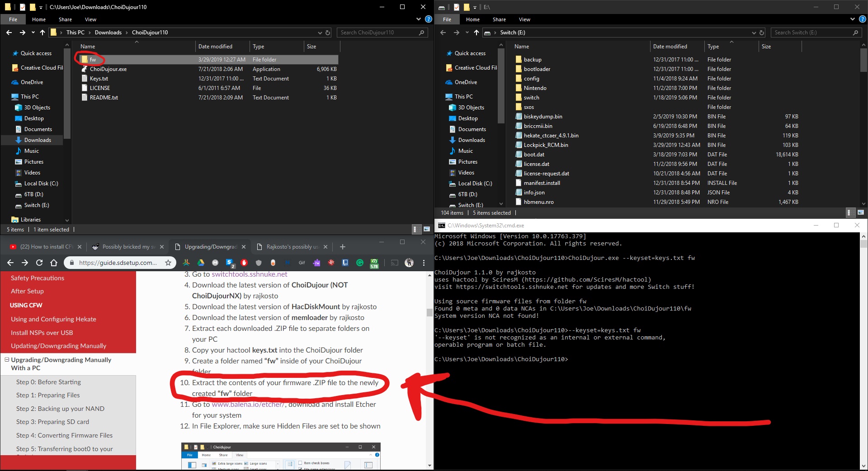Open the browser three-dot menu
Viewport: 868px width, 471px height.
click(x=424, y=263)
